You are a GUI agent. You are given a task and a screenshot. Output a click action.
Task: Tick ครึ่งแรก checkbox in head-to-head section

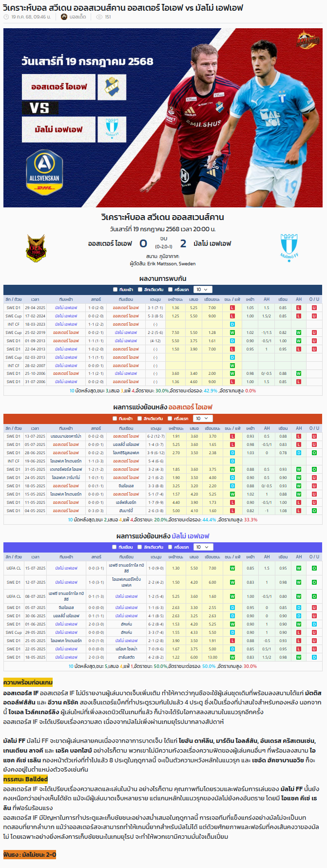coord(170,290)
